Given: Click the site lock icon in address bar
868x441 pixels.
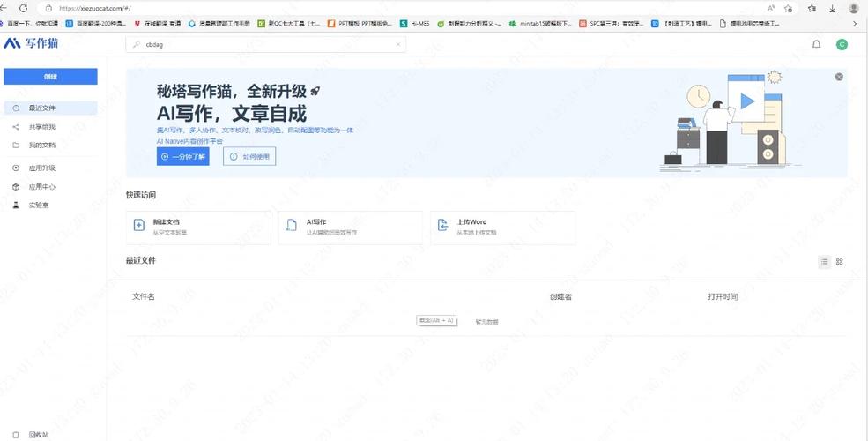Looking at the screenshot, I should [x=48, y=8].
